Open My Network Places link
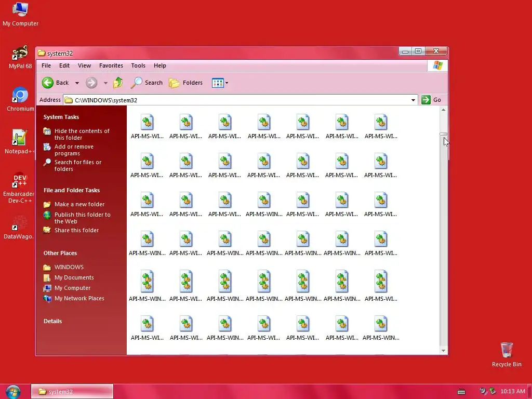The width and height of the screenshot is (532, 399). (x=79, y=298)
